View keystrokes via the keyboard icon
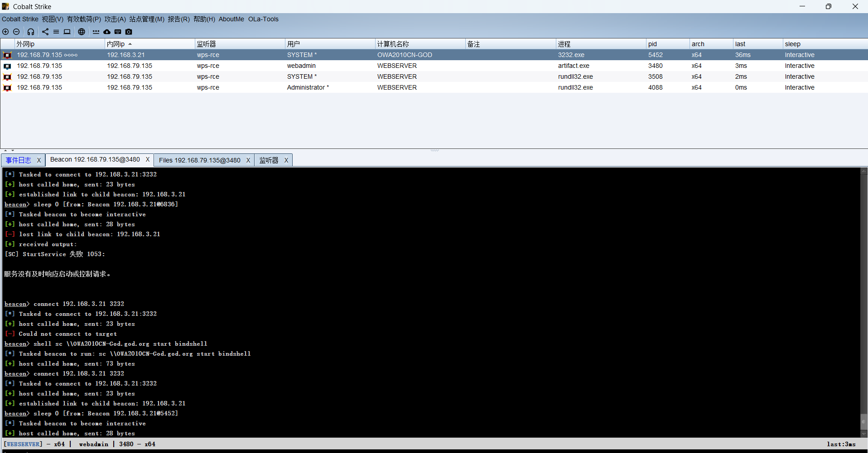This screenshot has width=868, height=453. tap(118, 32)
